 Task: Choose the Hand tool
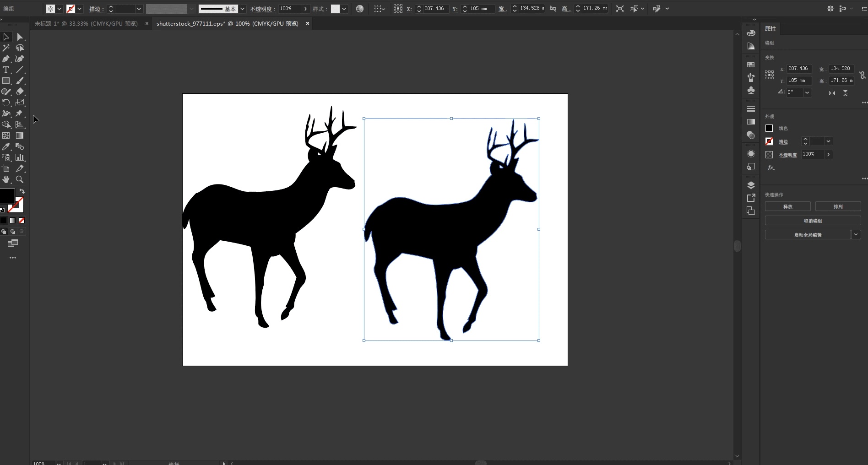[x=6, y=179]
